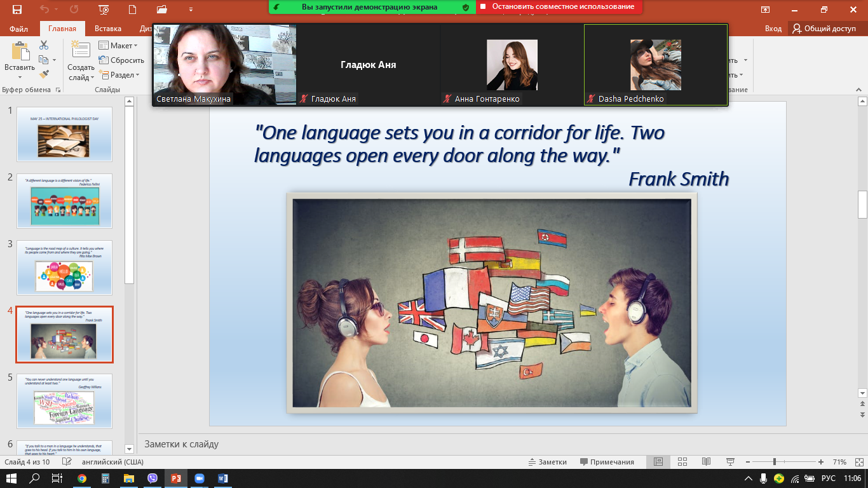Open Ribbon Display Options icon
Viewport: 868px width, 488px height.
click(766, 10)
